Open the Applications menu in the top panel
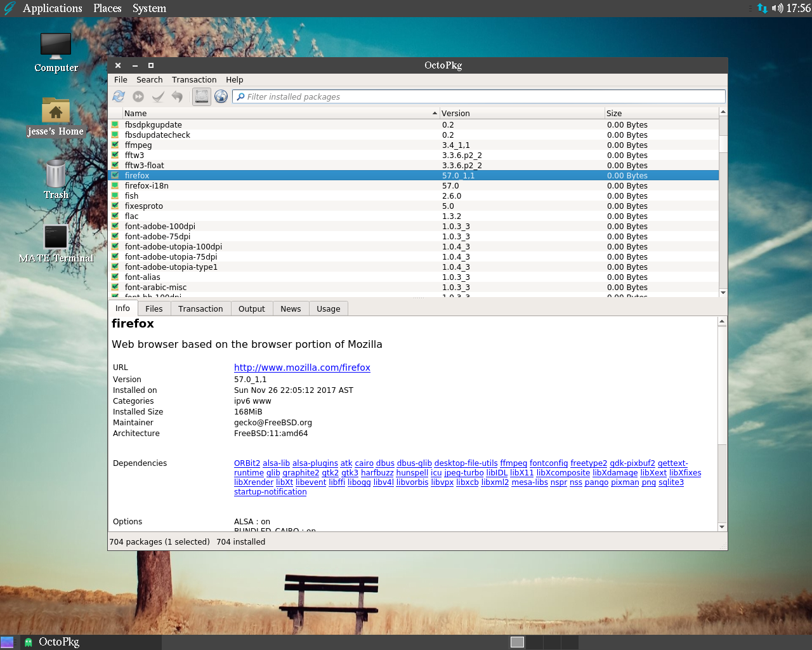The image size is (812, 650). coord(53,8)
